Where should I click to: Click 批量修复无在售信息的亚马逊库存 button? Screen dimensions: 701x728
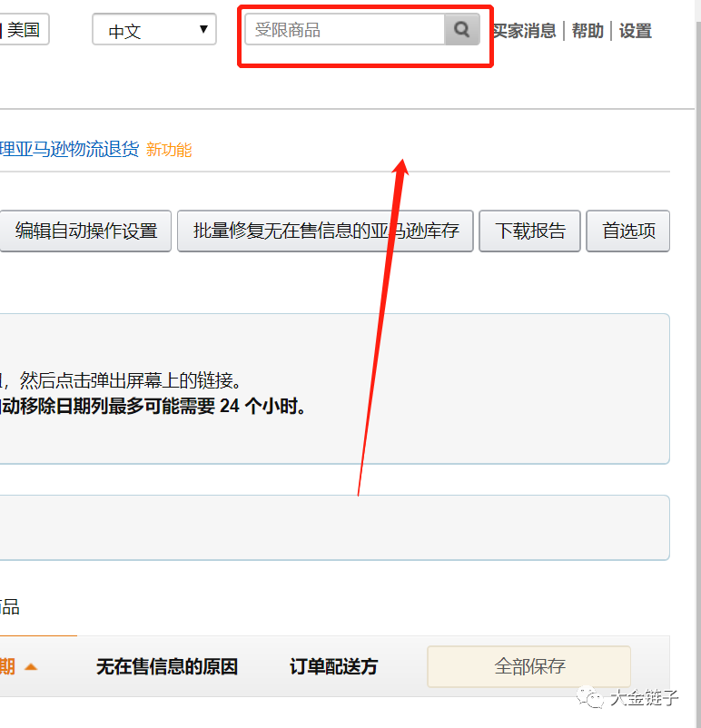click(325, 231)
